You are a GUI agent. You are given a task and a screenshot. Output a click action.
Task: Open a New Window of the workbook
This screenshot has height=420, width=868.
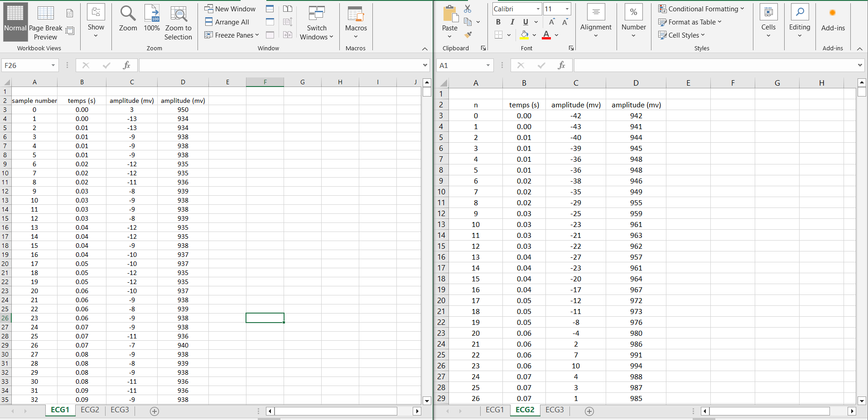click(x=230, y=9)
